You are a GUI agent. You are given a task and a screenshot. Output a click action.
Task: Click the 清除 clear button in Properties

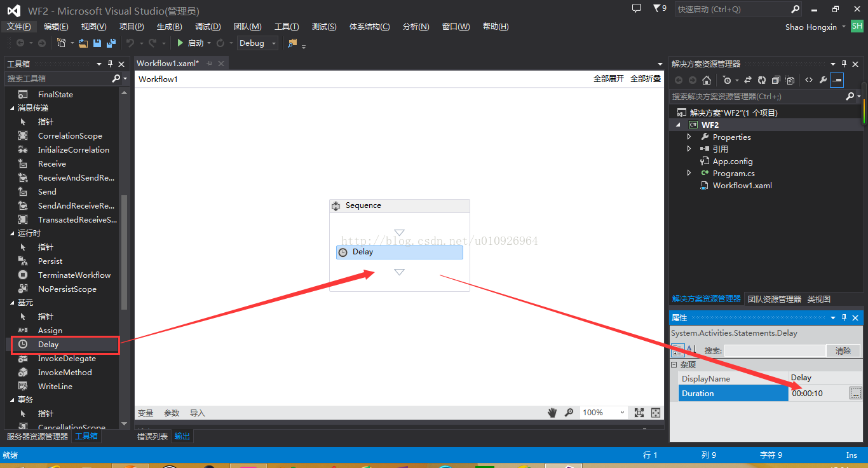point(843,351)
